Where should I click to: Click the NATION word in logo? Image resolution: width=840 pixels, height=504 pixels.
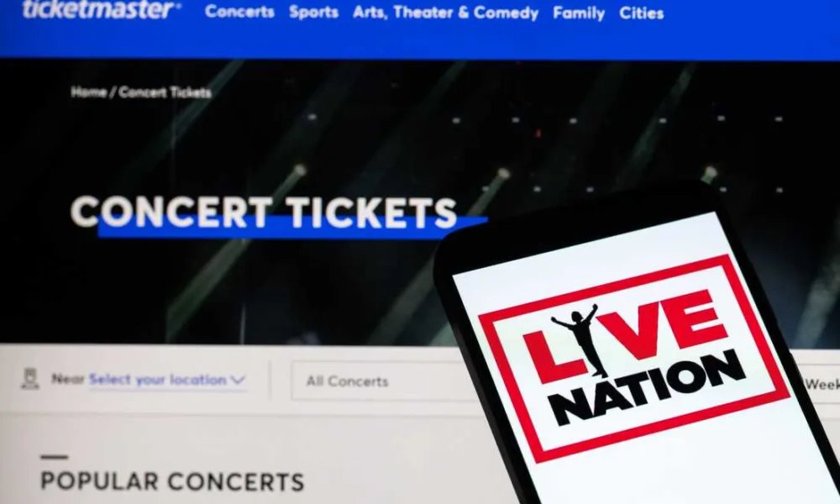point(648,386)
